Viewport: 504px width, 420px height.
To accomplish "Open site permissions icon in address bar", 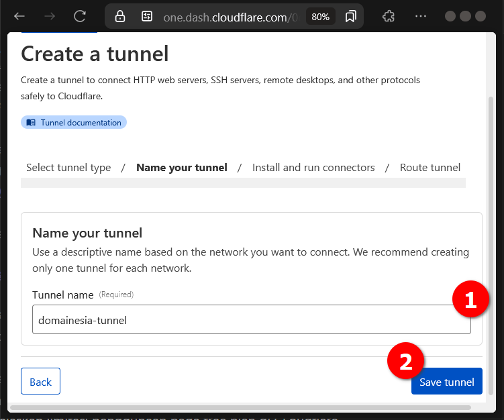I will pos(147,16).
